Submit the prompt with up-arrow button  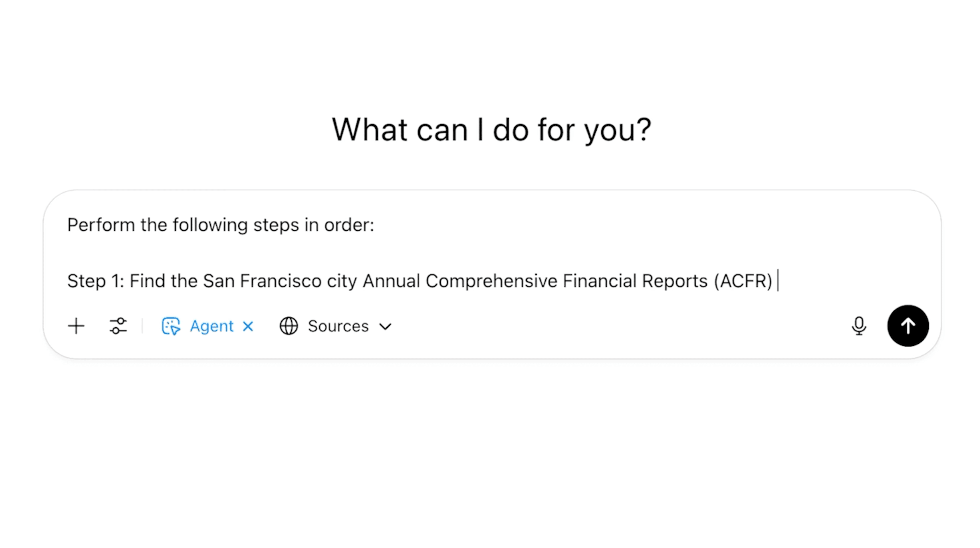pyautogui.click(x=908, y=326)
